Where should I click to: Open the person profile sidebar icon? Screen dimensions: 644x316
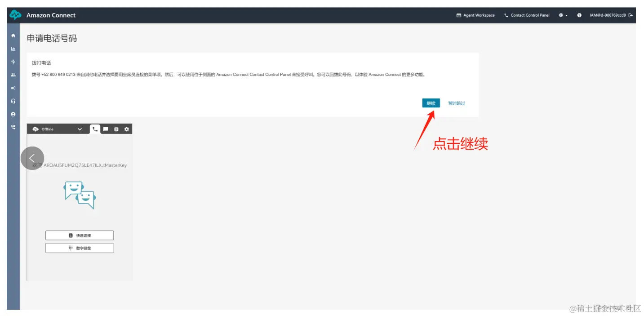tap(13, 114)
